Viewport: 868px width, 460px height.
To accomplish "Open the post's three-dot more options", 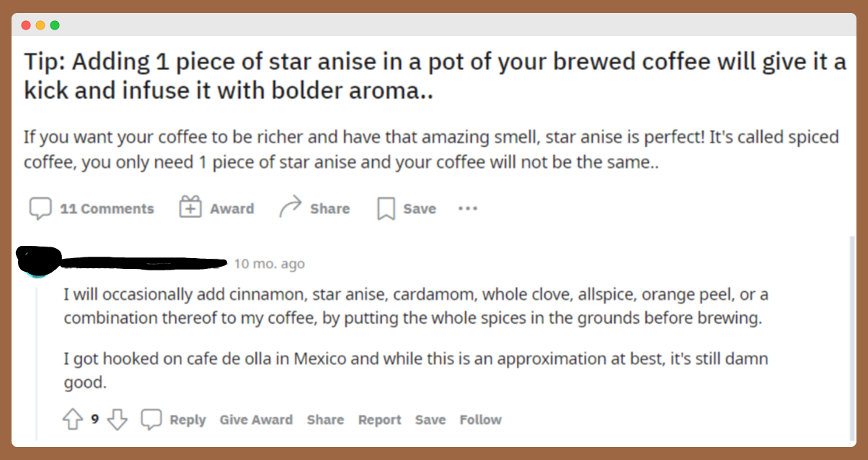I will tap(468, 208).
